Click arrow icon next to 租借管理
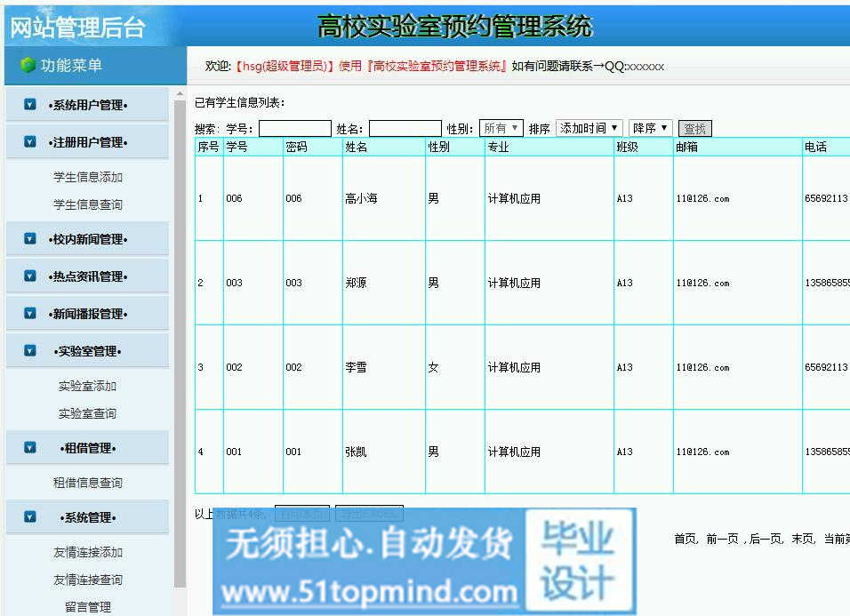The image size is (850, 616). tap(30, 448)
